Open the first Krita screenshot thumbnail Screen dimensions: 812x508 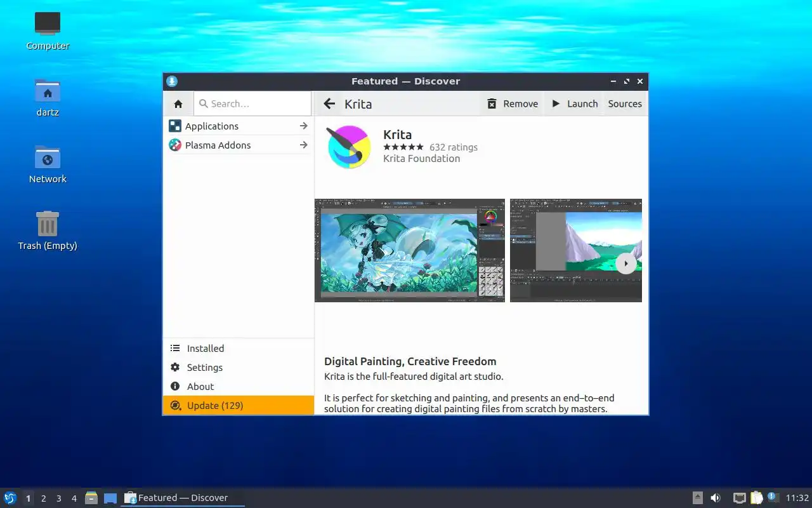tap(410, 250)
